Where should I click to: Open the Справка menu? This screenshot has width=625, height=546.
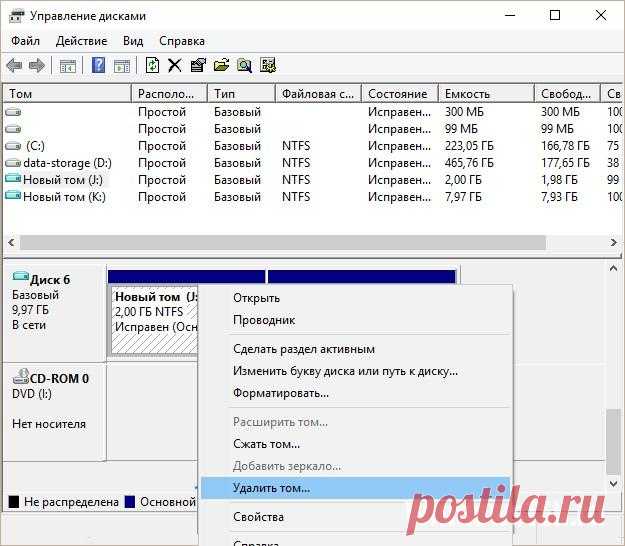click(x=181, y=41)
